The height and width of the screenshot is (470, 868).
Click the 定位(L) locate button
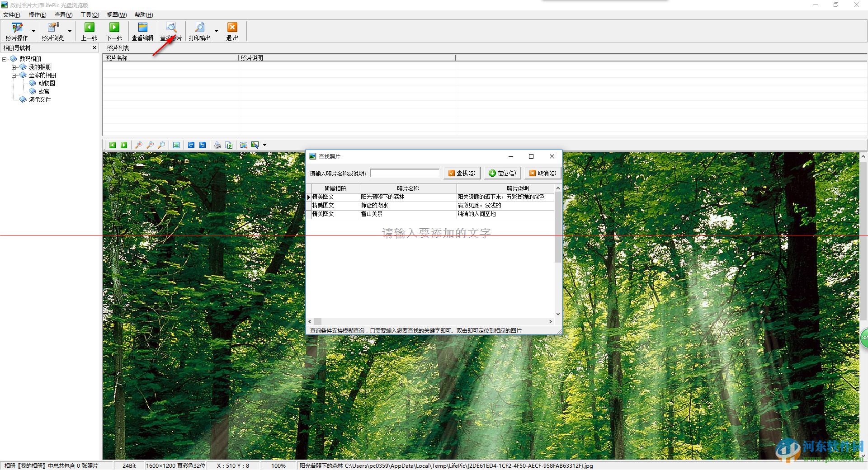502,173
